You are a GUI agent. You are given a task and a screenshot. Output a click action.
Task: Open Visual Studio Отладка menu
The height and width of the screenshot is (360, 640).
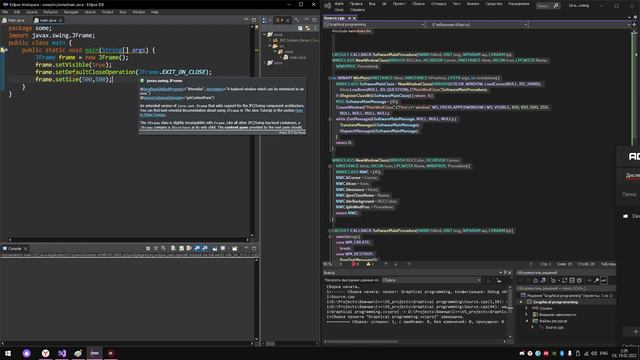point(439,4)
